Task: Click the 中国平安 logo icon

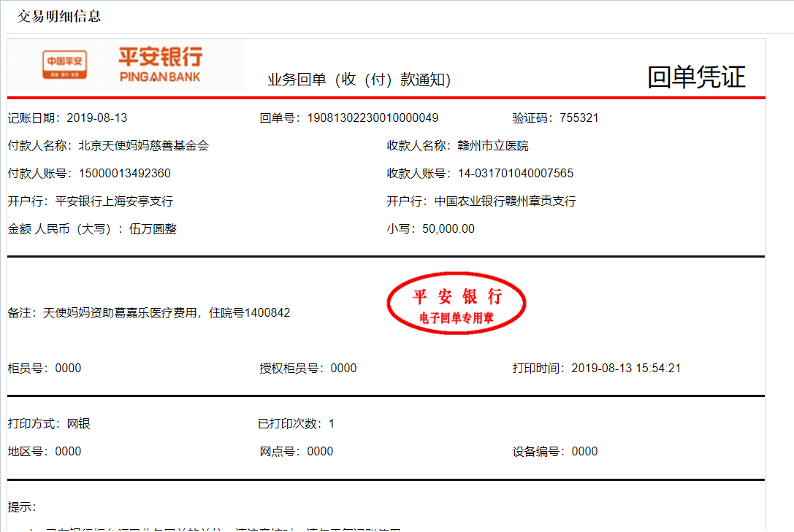Action: tap(64, 65)
